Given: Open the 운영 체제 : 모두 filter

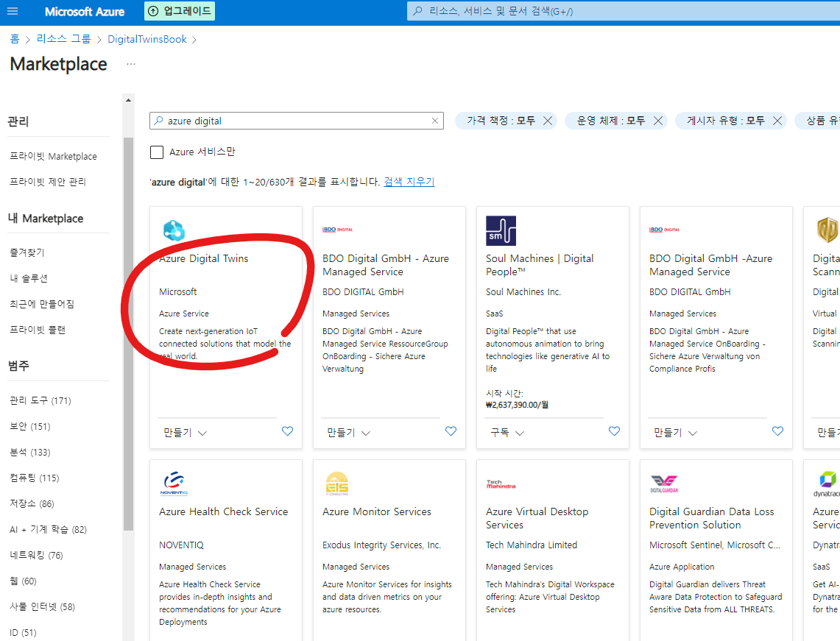Looking at the screenshot, I should [611, 121].
